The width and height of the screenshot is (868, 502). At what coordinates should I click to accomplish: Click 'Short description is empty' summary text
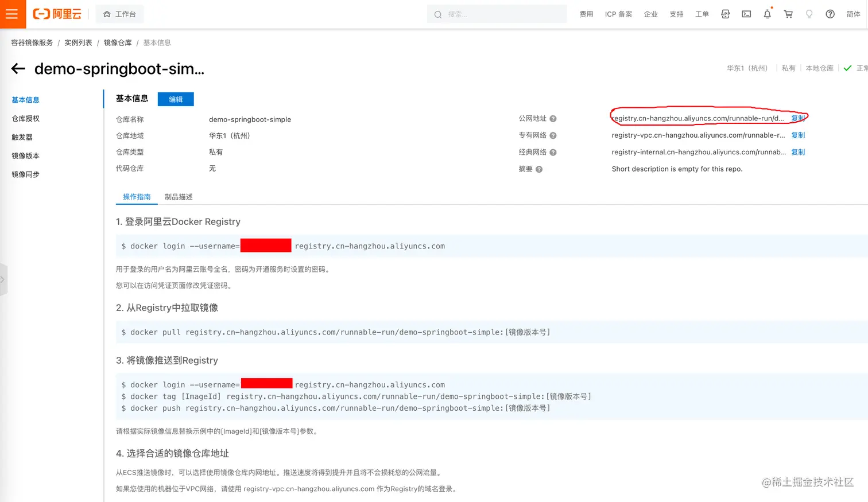tap(677, 169)
